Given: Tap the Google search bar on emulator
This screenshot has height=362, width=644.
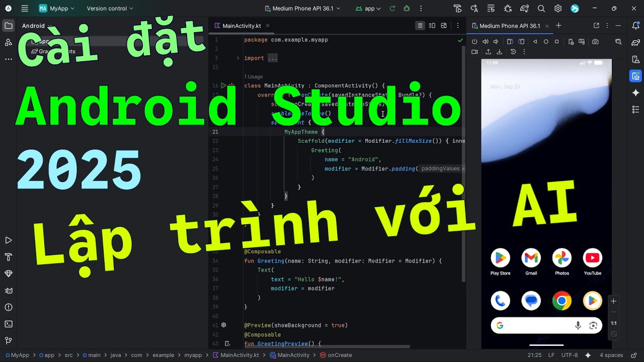Looking at the screenshot, I should point(546,325).
